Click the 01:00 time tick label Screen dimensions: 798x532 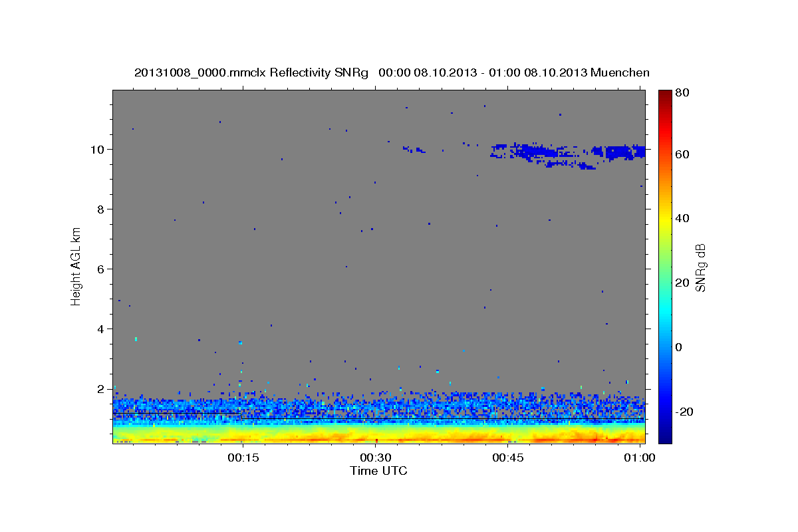pyautogui.click(x=640, y=458)
